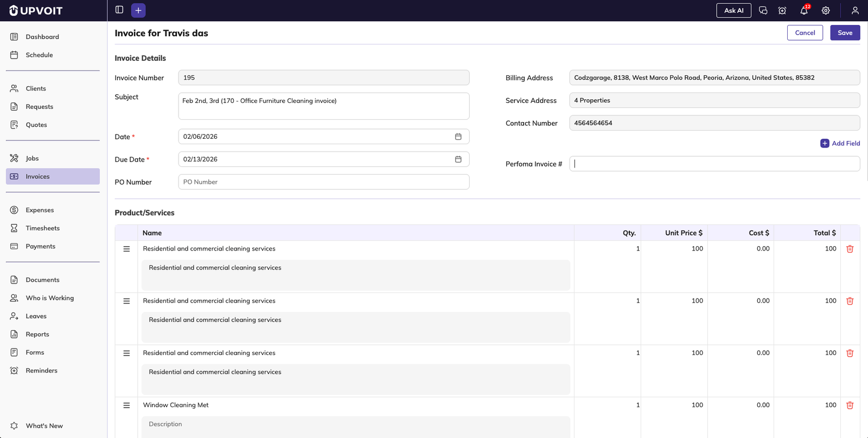Open What's New in sidebar
The height and width of the screenshot is (438, 868).
click(53, 426)
